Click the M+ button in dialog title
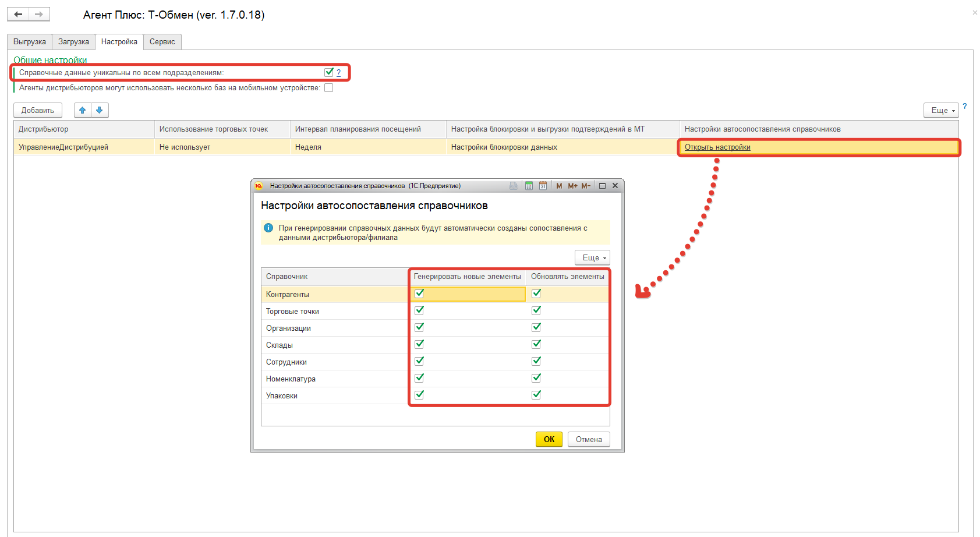Screen dimensions: 980x537 point(573,186)
